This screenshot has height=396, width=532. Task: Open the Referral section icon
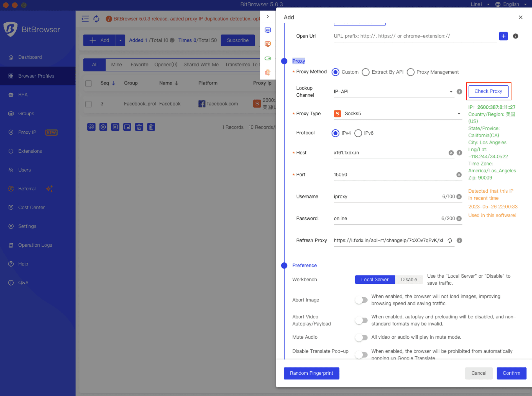(x=11, y=188)
